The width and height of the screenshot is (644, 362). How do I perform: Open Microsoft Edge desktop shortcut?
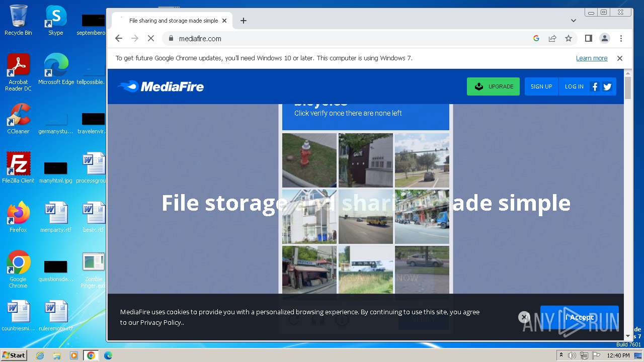tap(56, 69)
